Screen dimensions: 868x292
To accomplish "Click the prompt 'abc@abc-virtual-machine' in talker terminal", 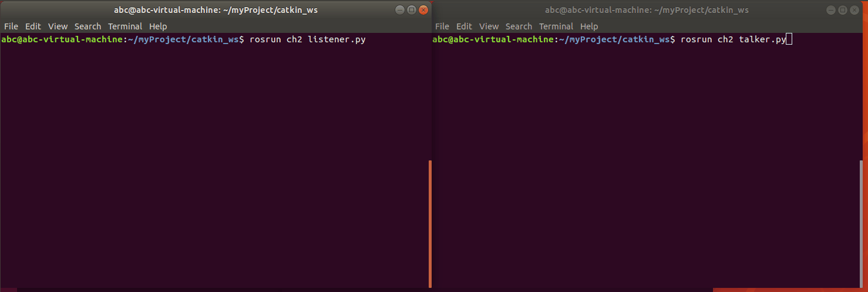I will [x=493, y=40].
